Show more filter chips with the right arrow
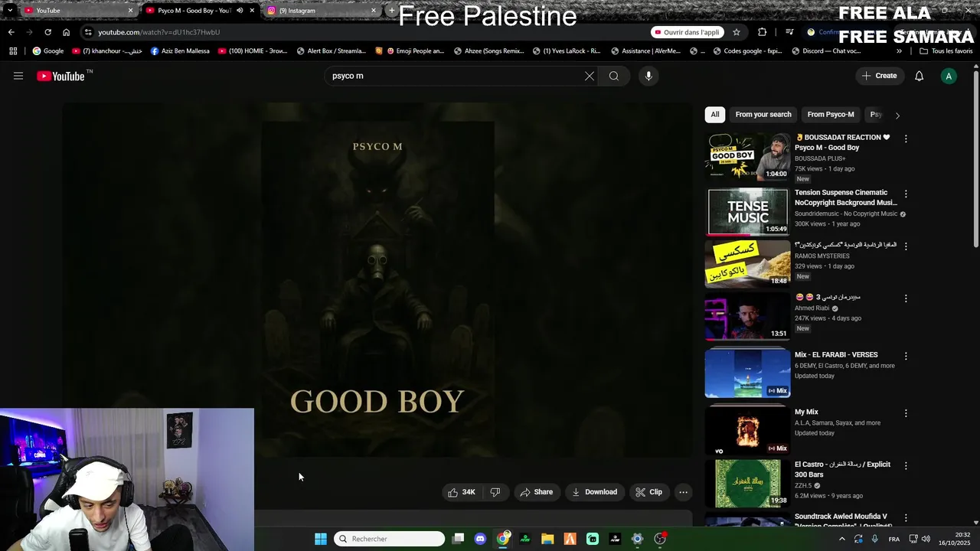Viewport: 980px width, 551px height. pyautogui.click(x=897, y=115)
